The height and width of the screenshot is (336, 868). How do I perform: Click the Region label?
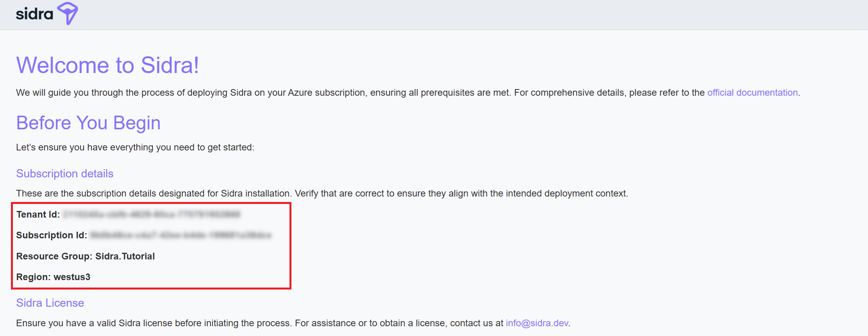point(34,277)
